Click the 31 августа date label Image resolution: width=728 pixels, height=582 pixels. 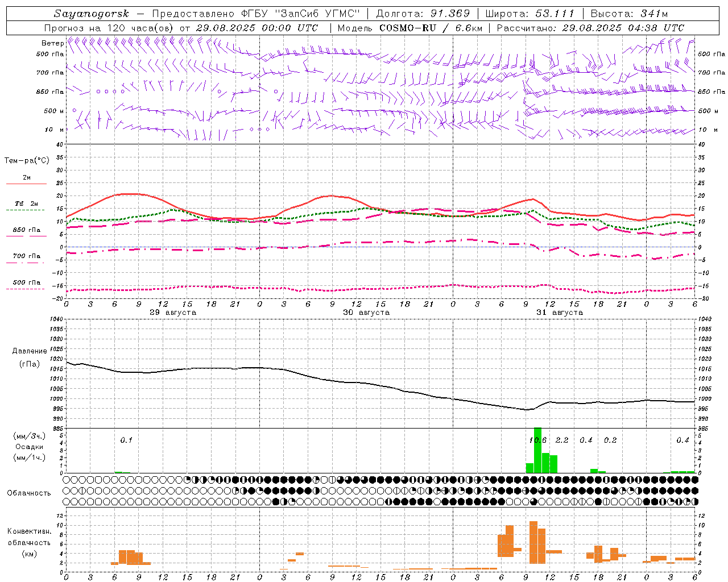560,313
